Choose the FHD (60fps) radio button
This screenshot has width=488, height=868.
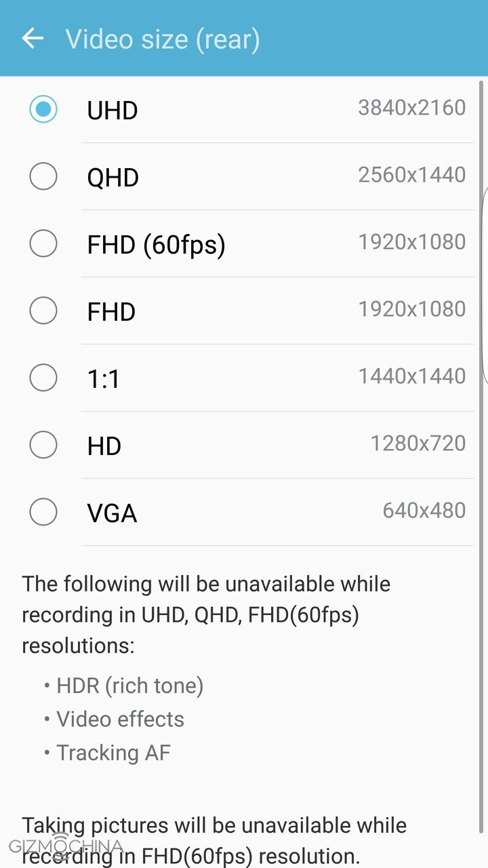click(x=43, y=243)
